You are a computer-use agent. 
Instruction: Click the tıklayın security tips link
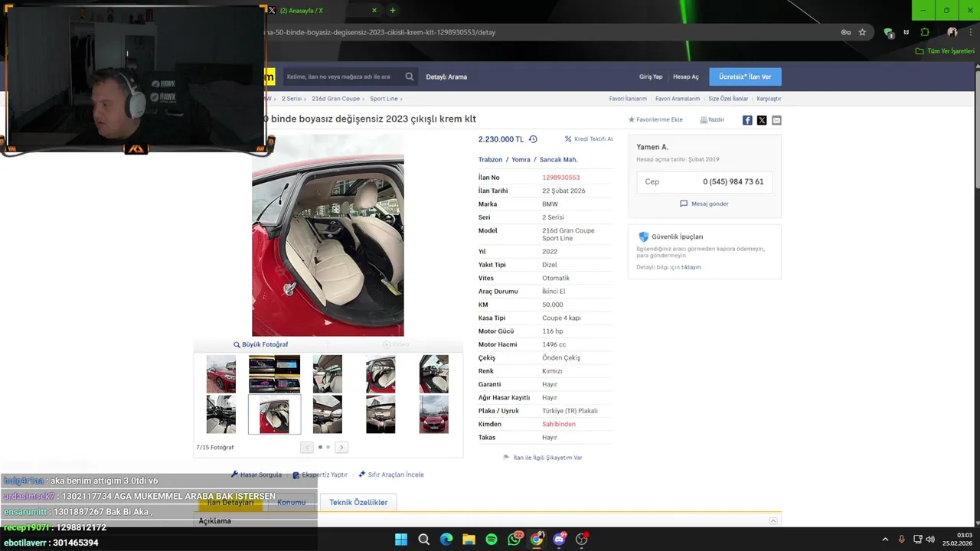[x=691, y=267]
